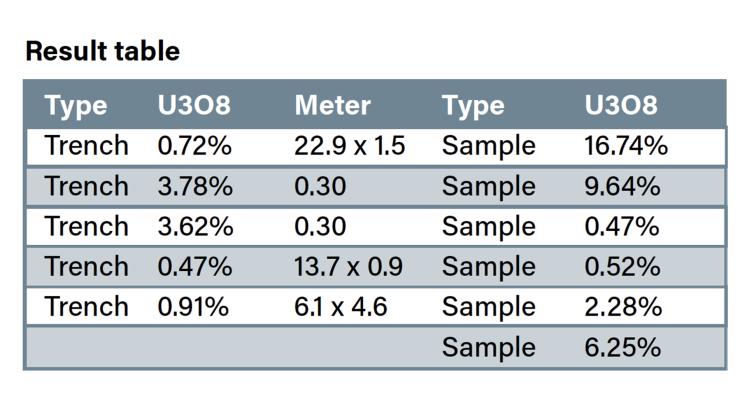Select the 16.74% sample U3O8 value
Screen dimensions: 747x420
point(625,146)
